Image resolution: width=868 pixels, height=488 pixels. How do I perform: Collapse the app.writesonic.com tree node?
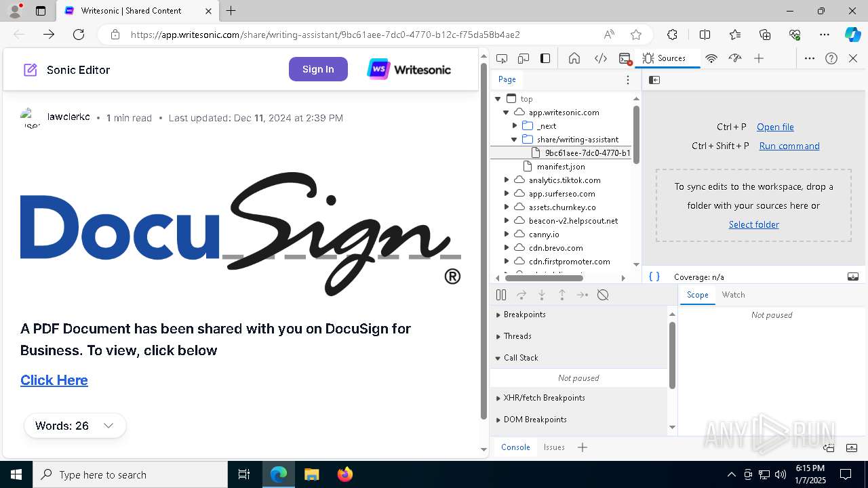pyautogui.click(x=506, y=113)
